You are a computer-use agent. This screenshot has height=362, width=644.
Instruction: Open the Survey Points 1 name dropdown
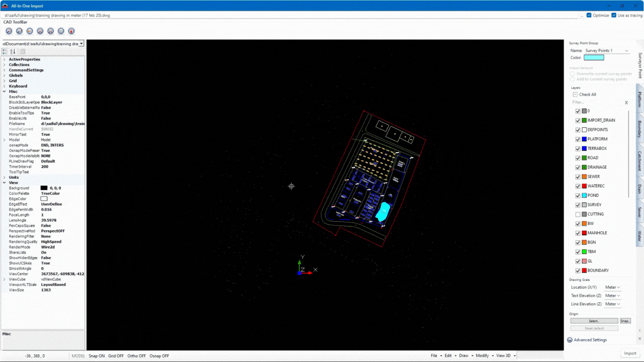click(626, 50)
